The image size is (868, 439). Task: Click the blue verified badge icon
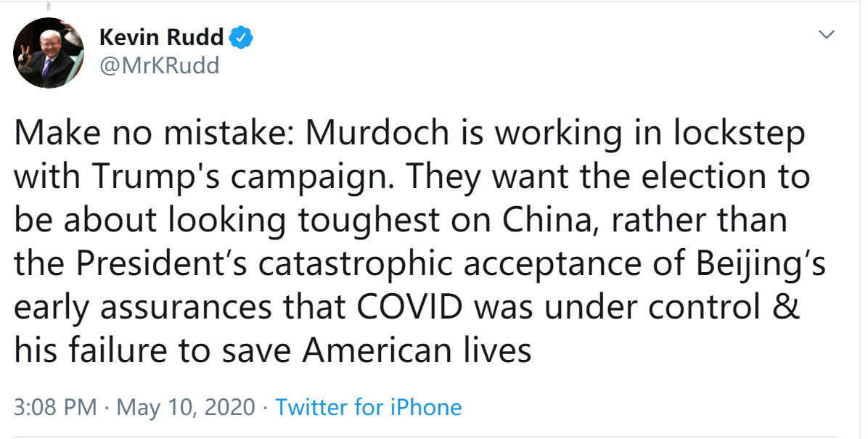[242, 37]
